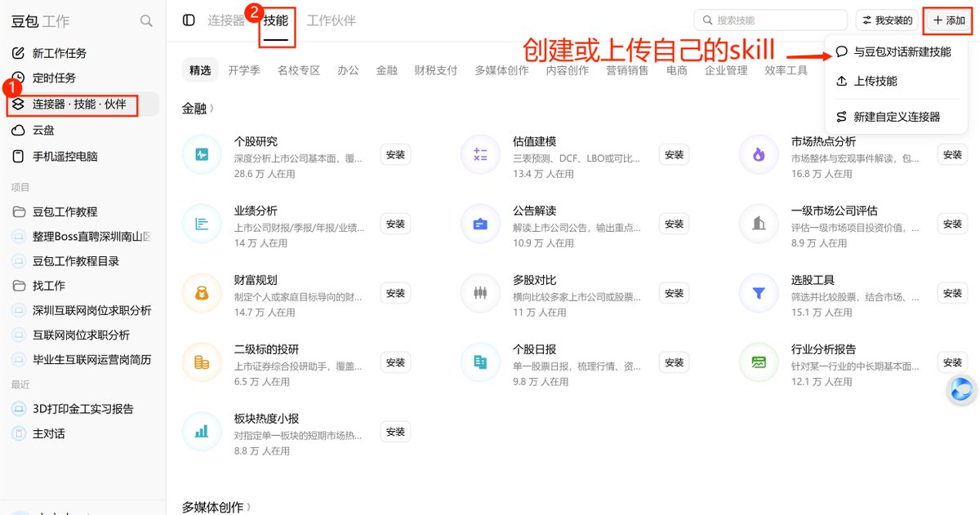Select the 名校专区 category filter
This screenshot has width=980, height=515.
[x=299, y=70]
